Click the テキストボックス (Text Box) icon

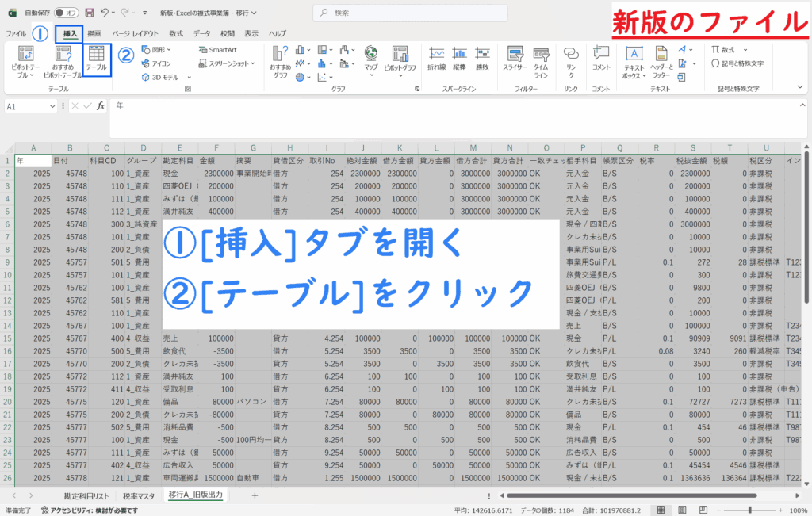pyautogui.click(x=634, y=60)
